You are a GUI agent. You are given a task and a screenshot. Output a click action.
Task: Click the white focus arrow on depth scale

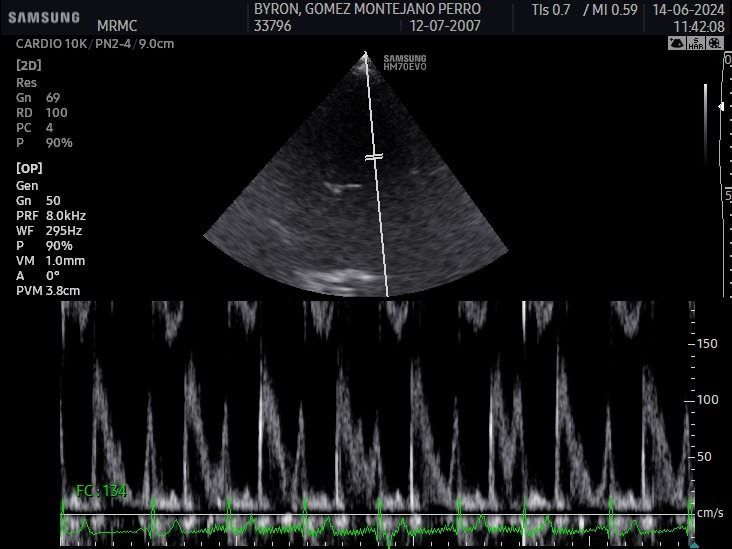[722, 105]
